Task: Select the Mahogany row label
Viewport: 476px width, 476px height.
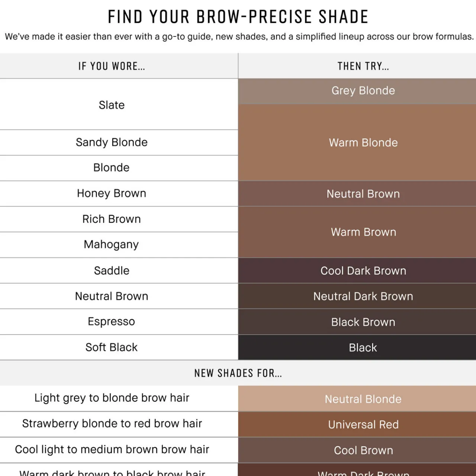Action: click(x=112, y=245)
